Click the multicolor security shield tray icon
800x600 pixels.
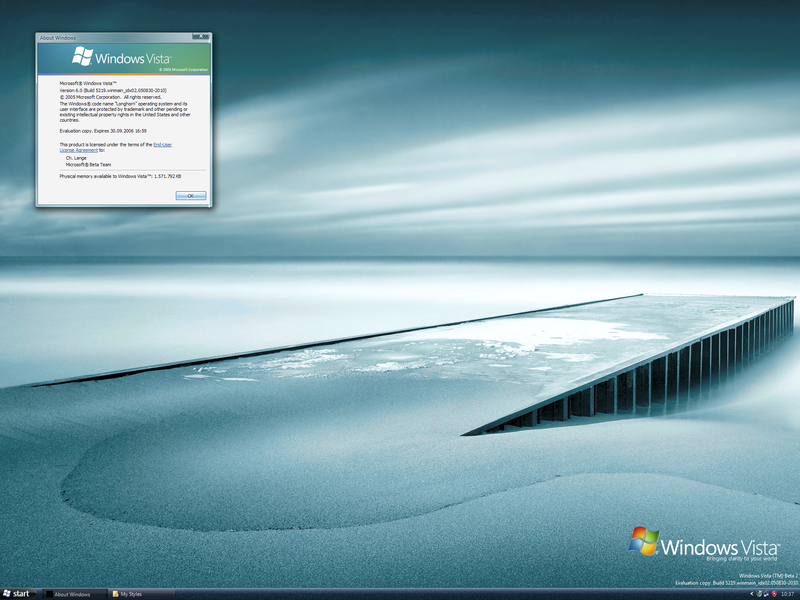(760, 594)
